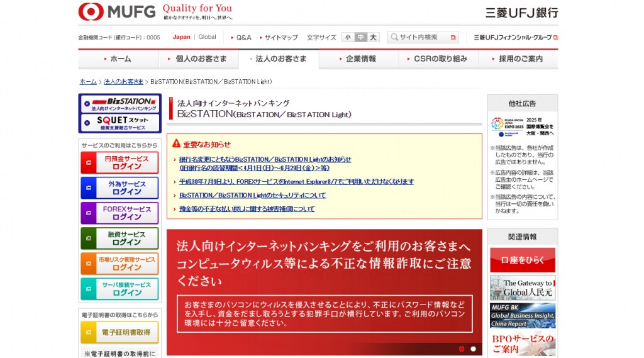Viewport: 644px width, 358px height.
Task: Open the FOREX Internet Explorer notice link
Action: pyautogui.click(x=297, y=181)
